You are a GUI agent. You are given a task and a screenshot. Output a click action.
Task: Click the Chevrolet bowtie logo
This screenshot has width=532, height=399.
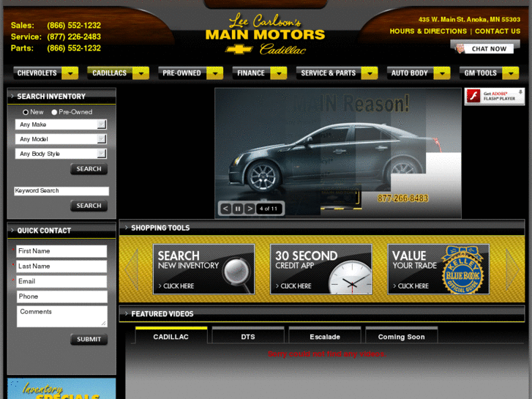(239, 50)
